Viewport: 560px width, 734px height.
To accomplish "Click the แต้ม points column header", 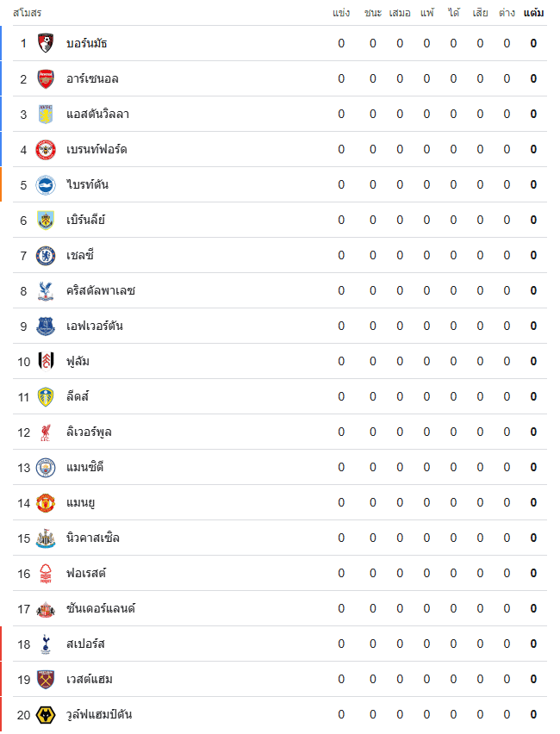I will [x=533, y=13].
